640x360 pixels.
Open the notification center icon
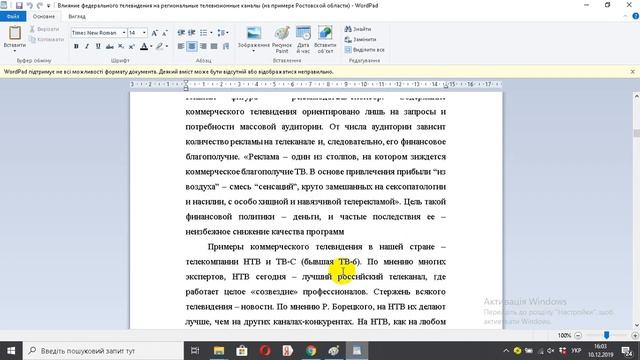[627, 351]
